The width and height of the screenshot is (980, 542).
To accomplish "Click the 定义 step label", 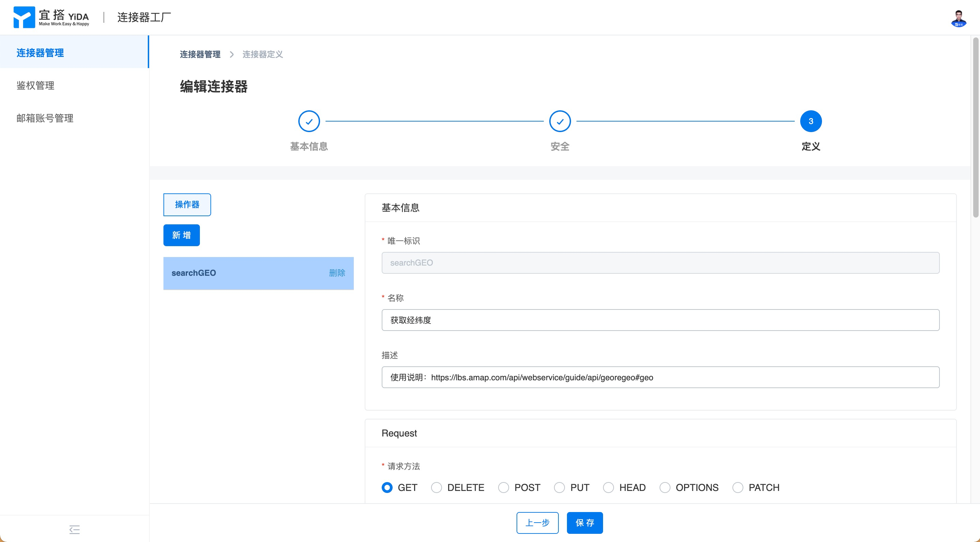I will [811, 146].
